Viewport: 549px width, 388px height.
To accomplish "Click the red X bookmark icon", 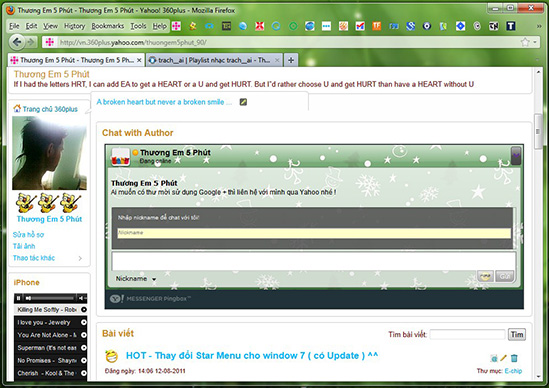I will point(259,26).
